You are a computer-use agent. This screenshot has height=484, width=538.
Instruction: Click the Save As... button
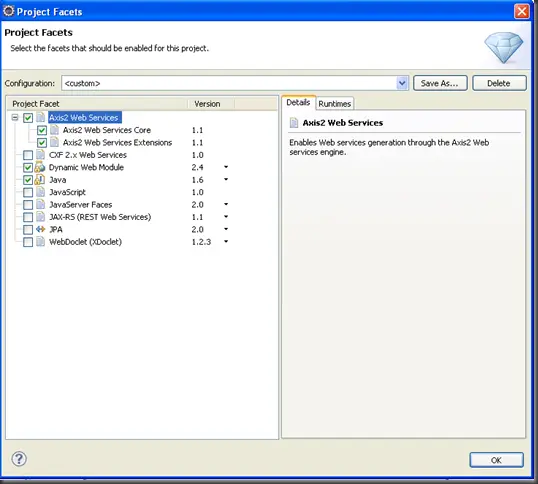click(x=440, y=83)
